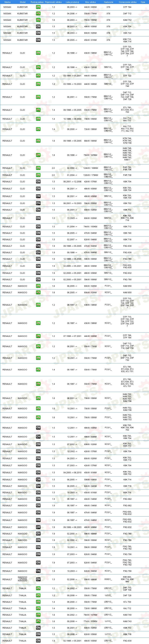
Task: Click the "02.1998 -> 05.2001" production date cell
Action: (72, 641)
